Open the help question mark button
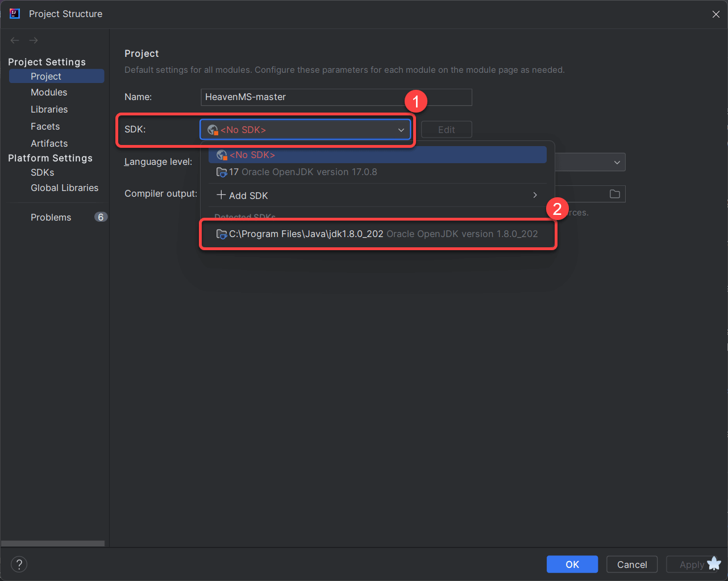728x581 pixels. 19,565
